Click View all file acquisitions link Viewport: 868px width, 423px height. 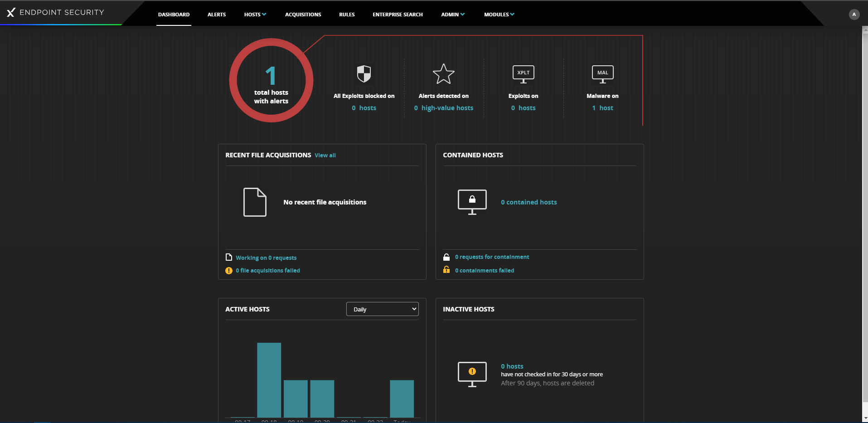coord(325,156)
